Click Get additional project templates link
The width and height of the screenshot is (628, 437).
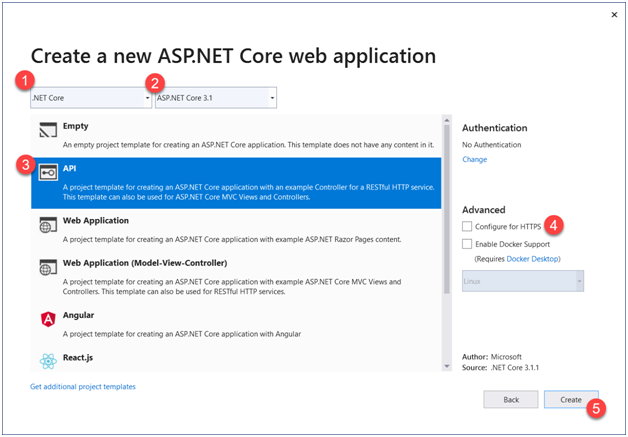83,386
